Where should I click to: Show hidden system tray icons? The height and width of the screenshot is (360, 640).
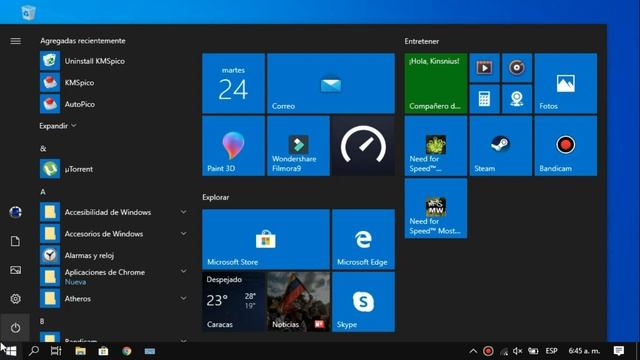473,351
